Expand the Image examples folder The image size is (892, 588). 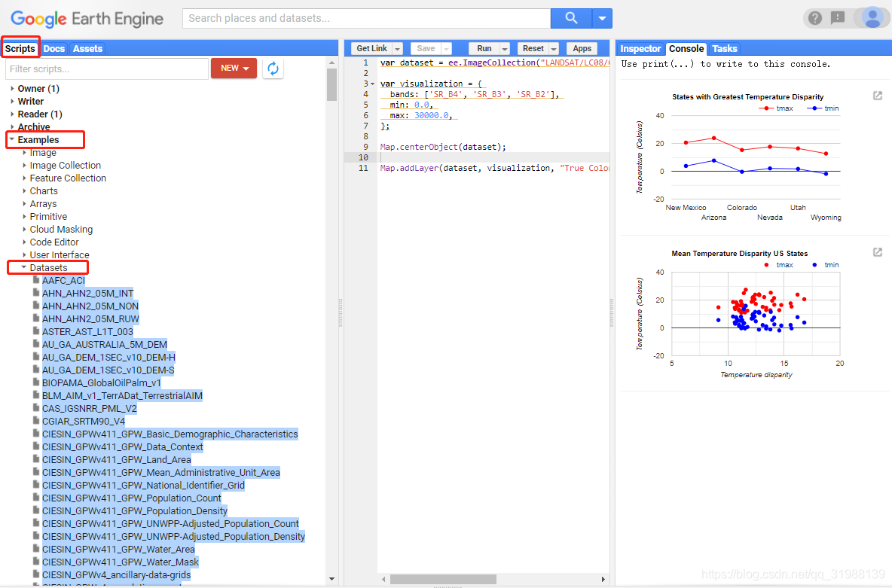coord(24,152)
